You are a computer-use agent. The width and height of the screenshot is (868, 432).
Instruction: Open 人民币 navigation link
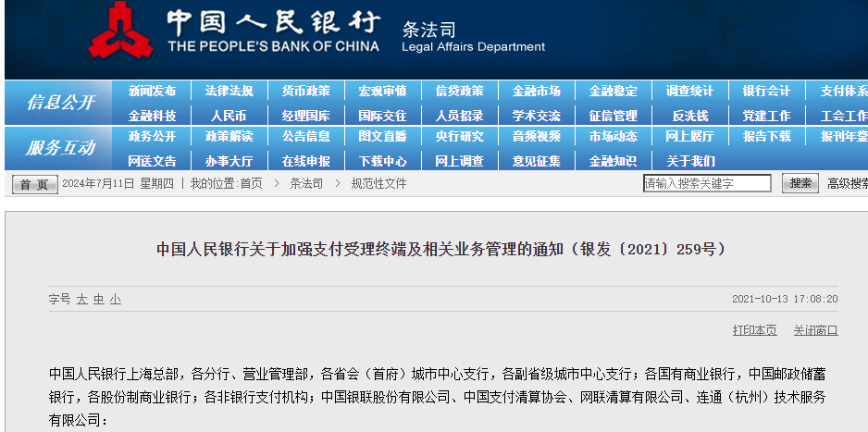pyautogui.click(x=229, y=116)
